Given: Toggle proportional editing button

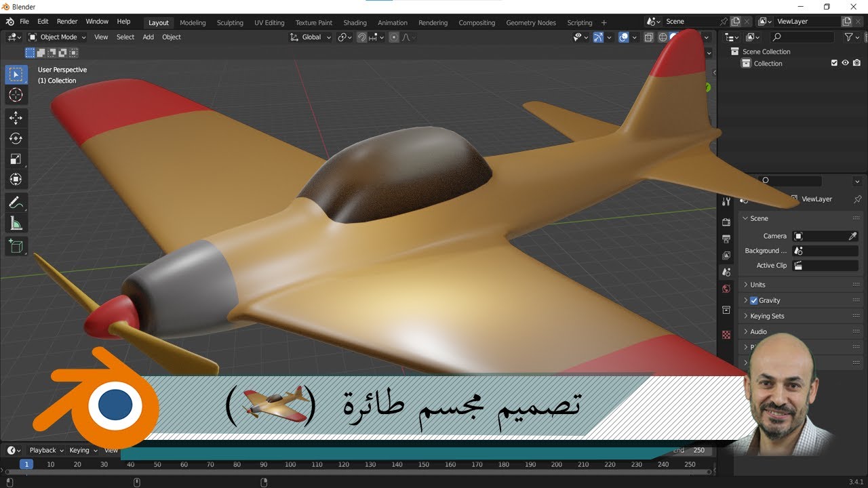Looking at the screenshot, I should point(394,37).
